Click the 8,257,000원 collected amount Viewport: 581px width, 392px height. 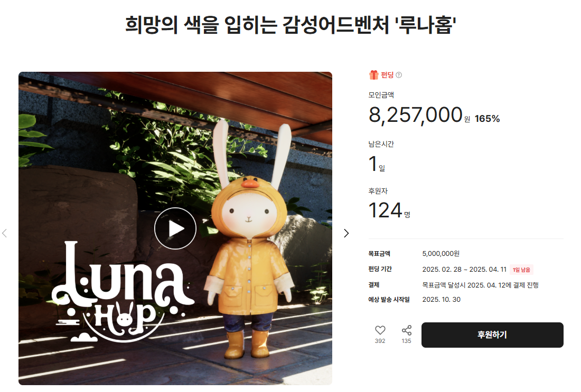419,115
